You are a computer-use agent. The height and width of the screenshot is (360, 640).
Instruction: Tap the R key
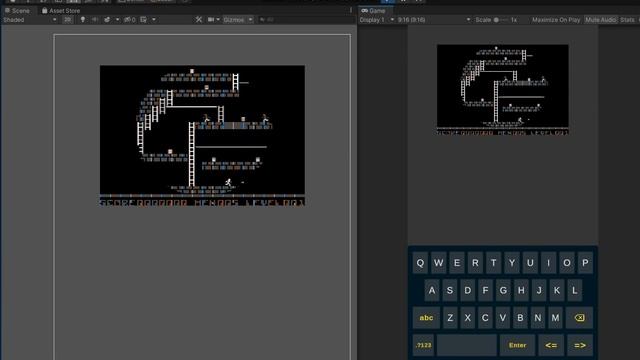tap(475, 263)
